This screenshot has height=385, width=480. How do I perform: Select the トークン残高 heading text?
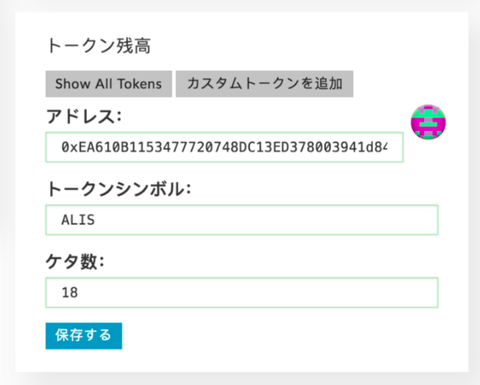(99, 46)
